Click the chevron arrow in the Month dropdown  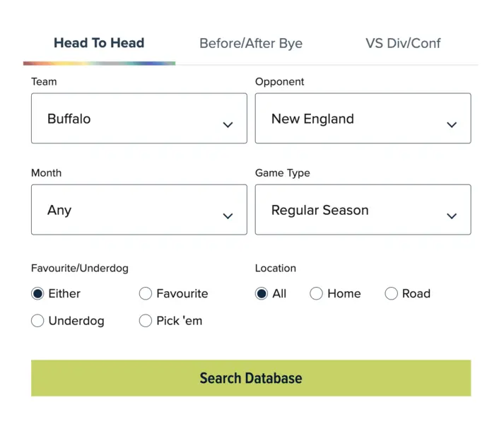point(228,216)
